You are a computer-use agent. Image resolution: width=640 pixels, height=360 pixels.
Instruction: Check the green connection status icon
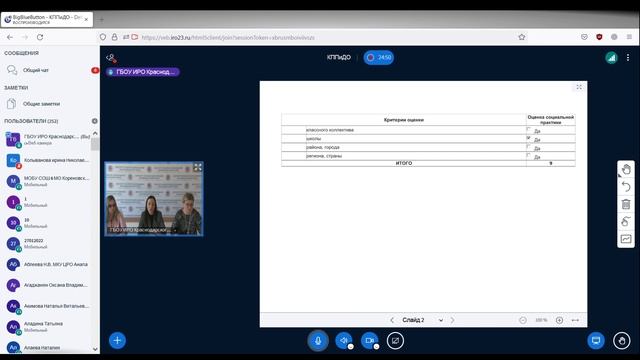coord(611,58)
